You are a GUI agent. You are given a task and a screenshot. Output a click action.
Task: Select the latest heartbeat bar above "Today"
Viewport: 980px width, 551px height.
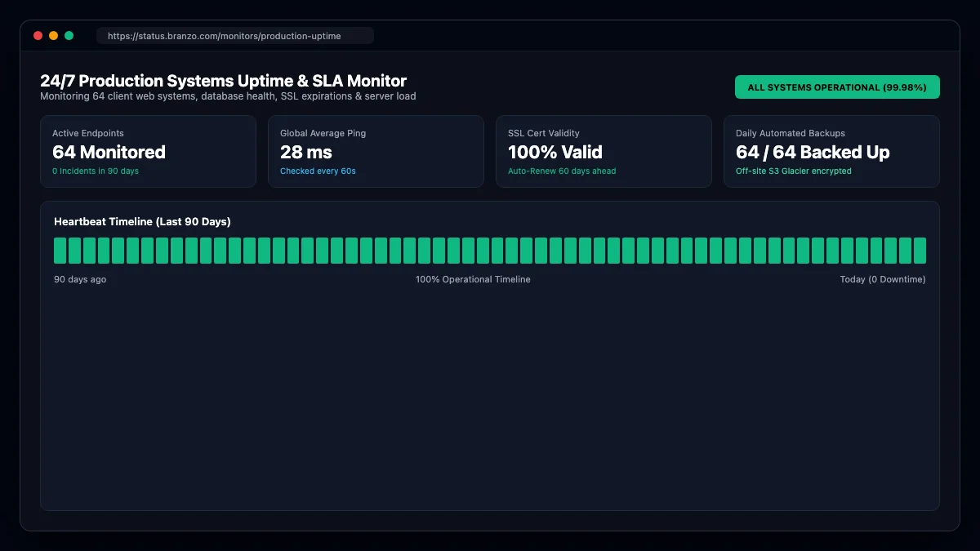(x=920, y=251)
